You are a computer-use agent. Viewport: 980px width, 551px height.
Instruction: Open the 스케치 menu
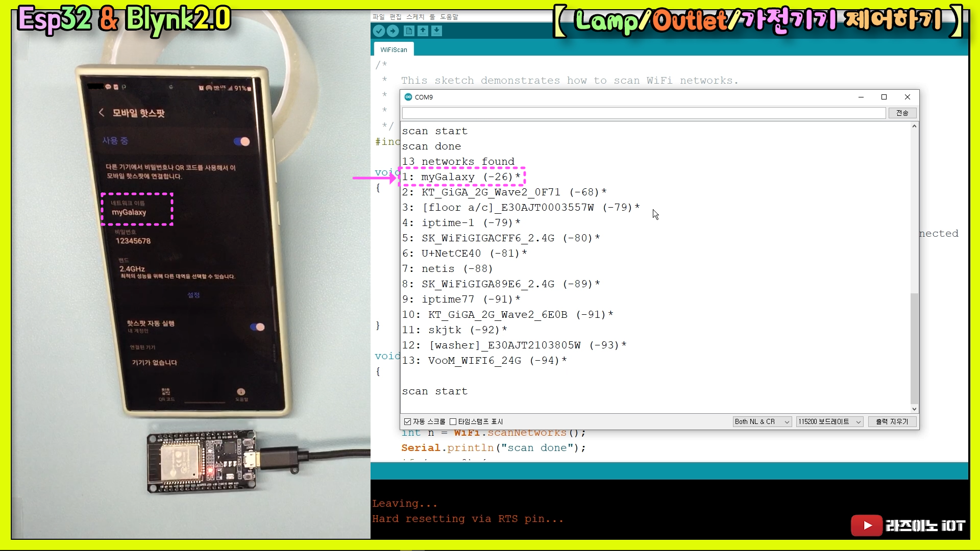click(415, 17)
